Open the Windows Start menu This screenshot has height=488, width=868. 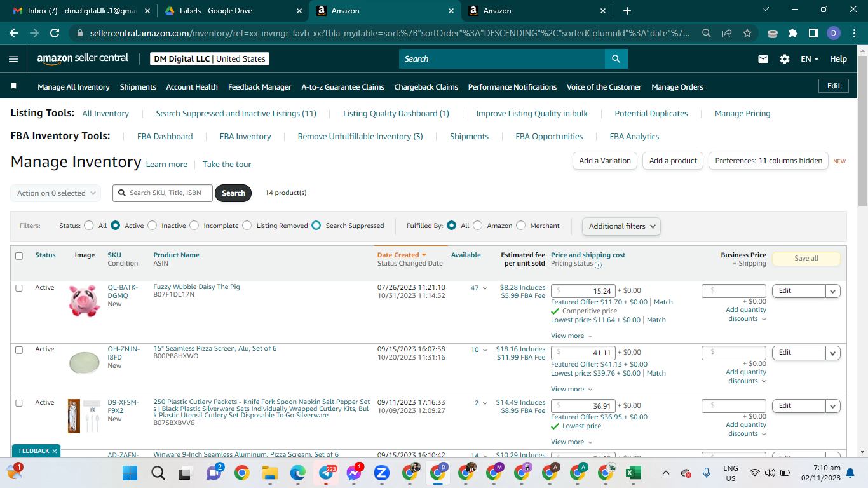(x=130, y=473)
